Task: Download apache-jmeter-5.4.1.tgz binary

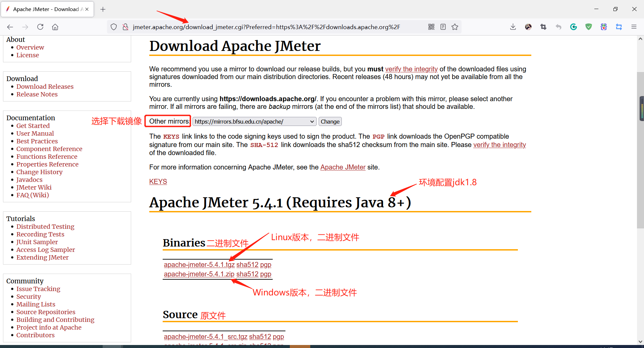Action: pos(199,265)
